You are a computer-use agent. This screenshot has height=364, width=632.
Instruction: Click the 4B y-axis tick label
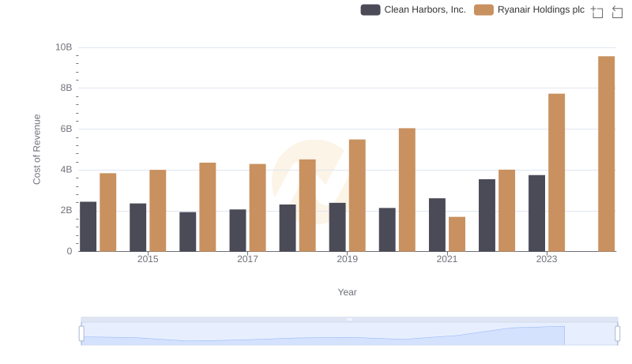(x=66, y=170)
